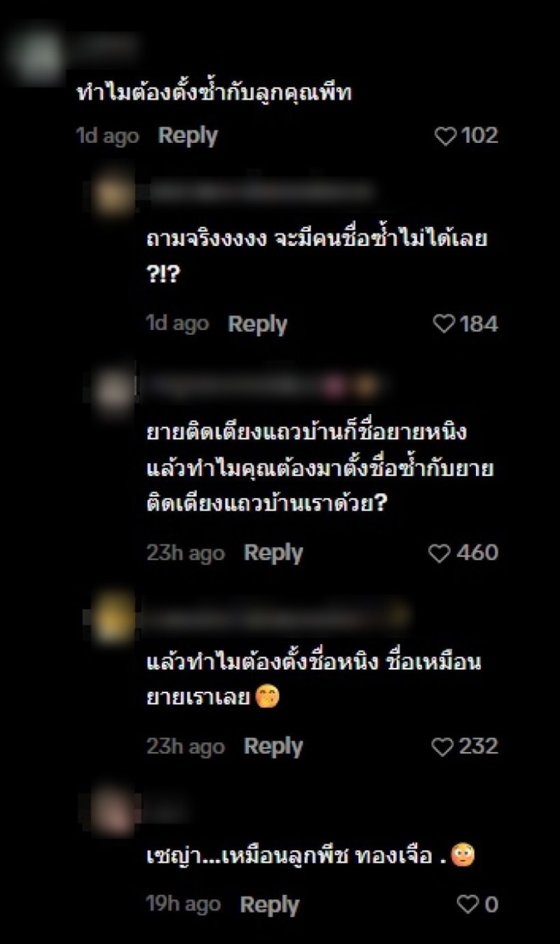Open avatar of the 460-like comment author

pos(114,390)
